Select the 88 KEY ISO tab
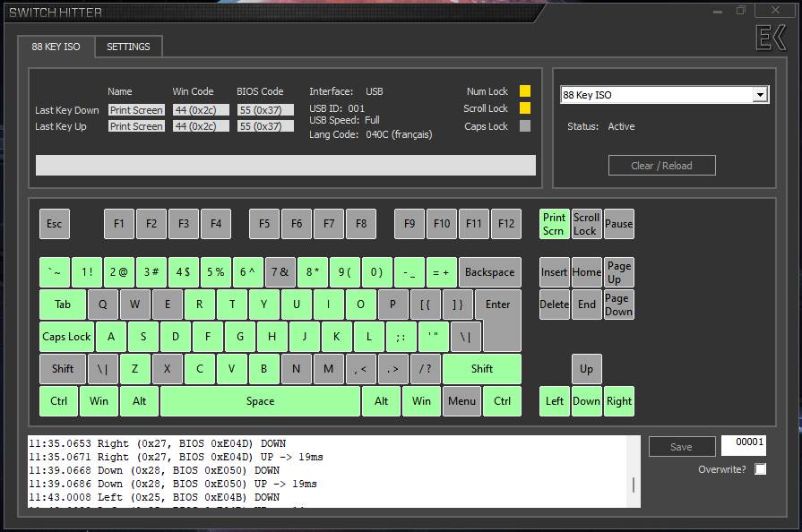Screen dimensions: 802x532 pos(56,47)
